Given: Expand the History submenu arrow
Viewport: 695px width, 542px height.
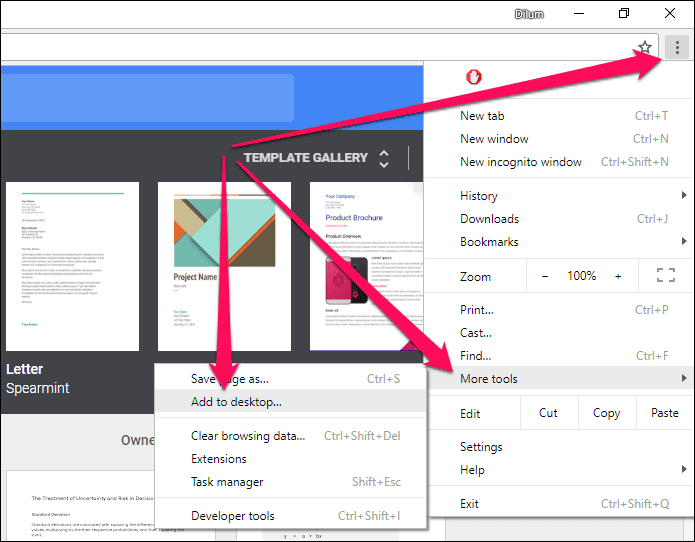Looking at the screenshot, I should [683, 195].
